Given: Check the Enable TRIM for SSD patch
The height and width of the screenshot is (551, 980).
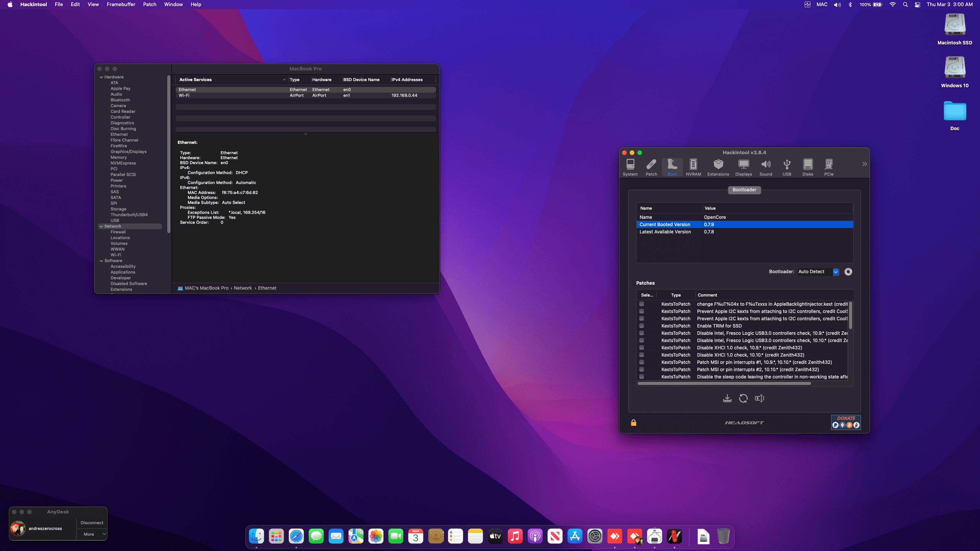Looking at the screenshot, I should pos(642,326).
